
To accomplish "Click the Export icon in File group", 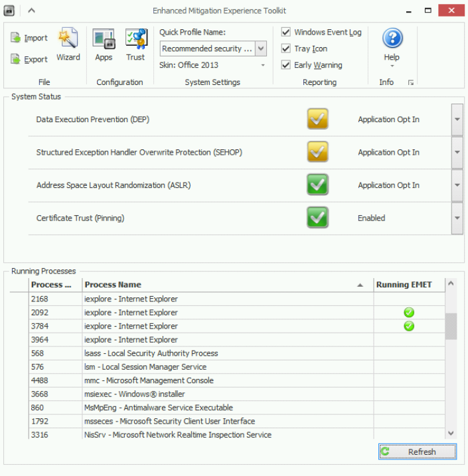I will tap(16, 60).
